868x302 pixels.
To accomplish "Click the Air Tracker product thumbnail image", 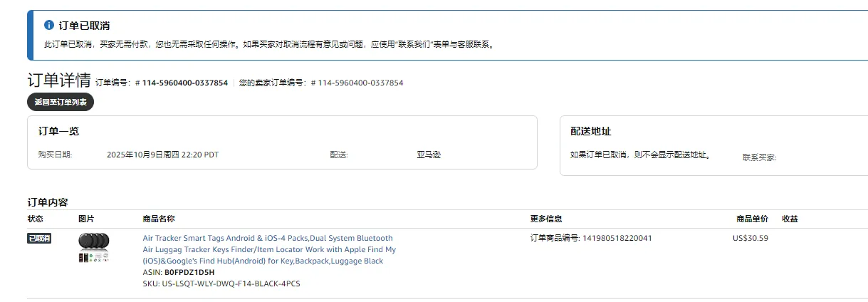I will click(93, 248).
